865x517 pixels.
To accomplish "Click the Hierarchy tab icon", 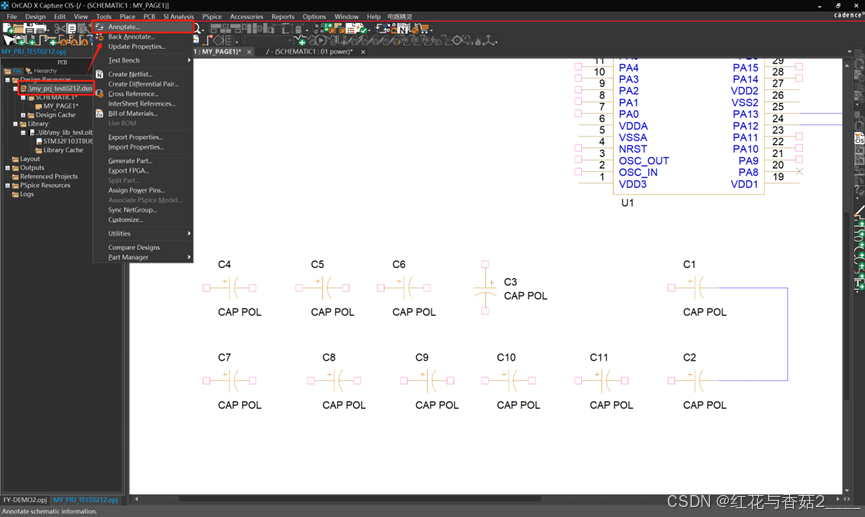I will pos(29,71).
